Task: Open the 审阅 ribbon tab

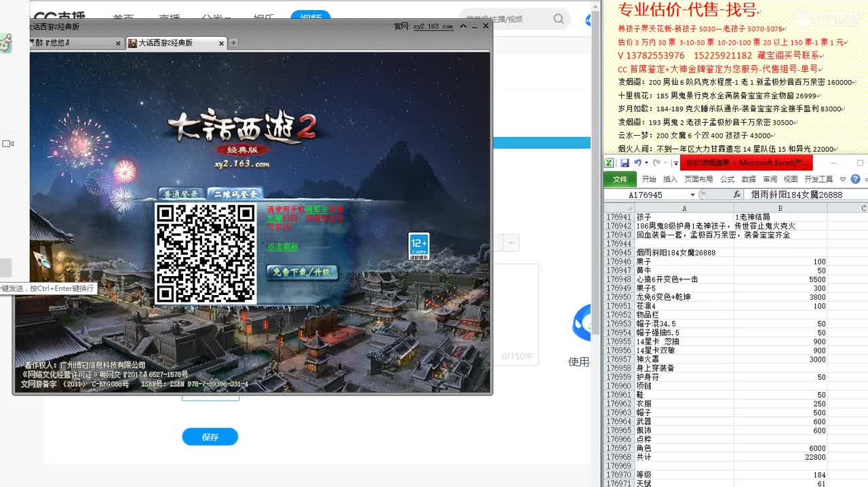Action: coord(770,179)
